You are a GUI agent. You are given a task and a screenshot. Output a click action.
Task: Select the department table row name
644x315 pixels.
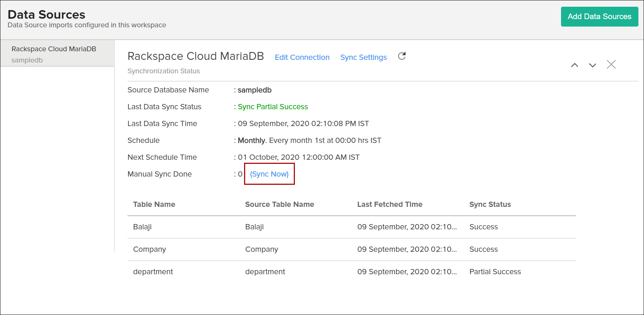click(153, 272)
